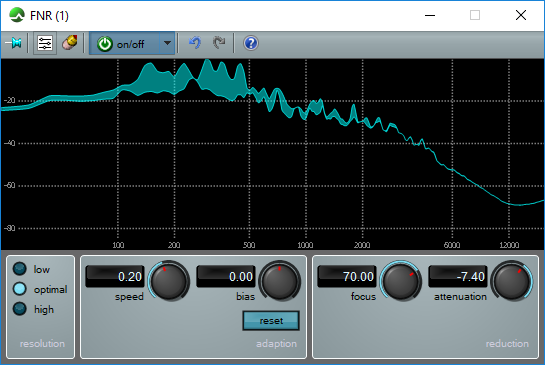Open help with the question mark icon
The height and width of the screenshot is (365, 545).
[x=251, y=43]
